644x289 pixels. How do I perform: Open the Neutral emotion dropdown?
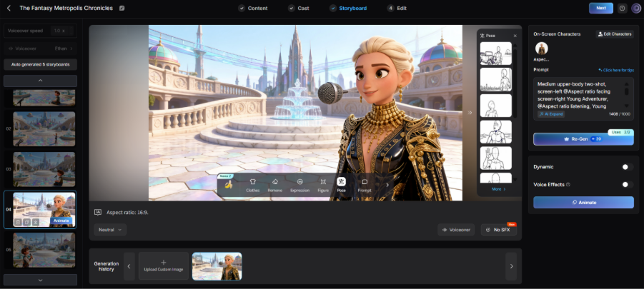click(x=110, y=230)
